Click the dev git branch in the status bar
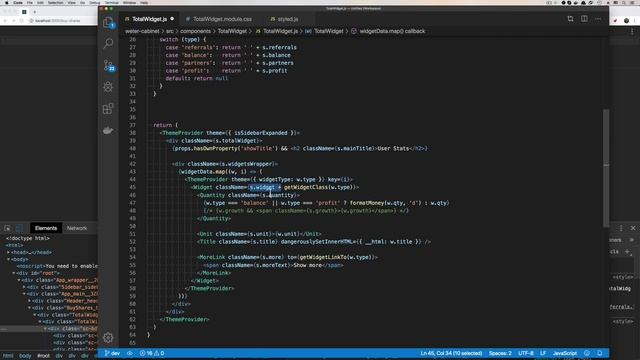 (112, 353)
